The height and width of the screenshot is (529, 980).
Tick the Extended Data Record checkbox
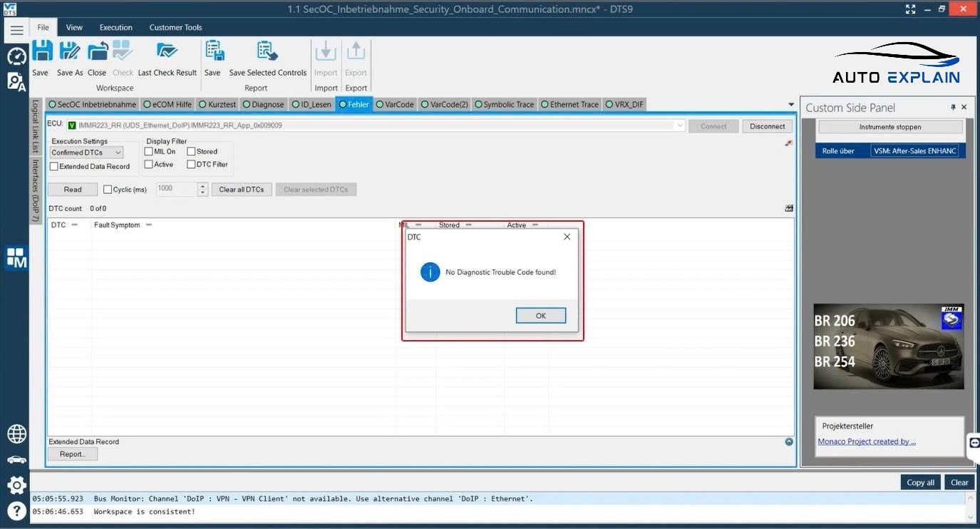(x=54, y=167)
